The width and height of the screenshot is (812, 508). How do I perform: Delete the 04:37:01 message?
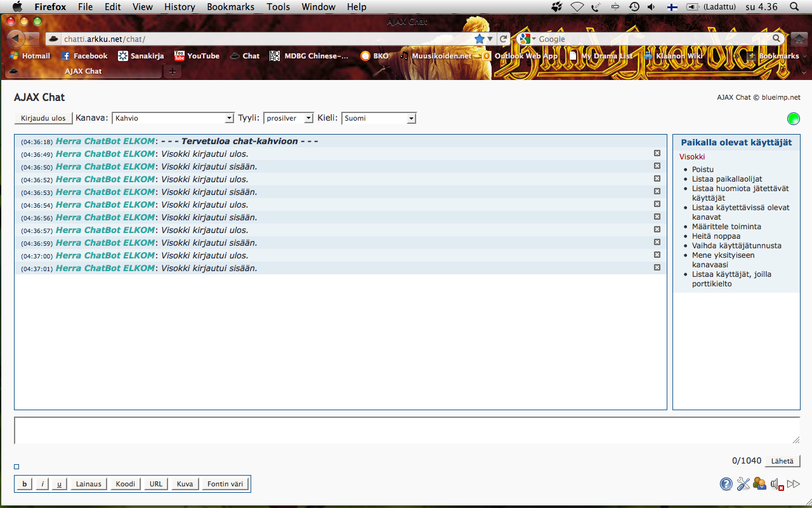657,267
